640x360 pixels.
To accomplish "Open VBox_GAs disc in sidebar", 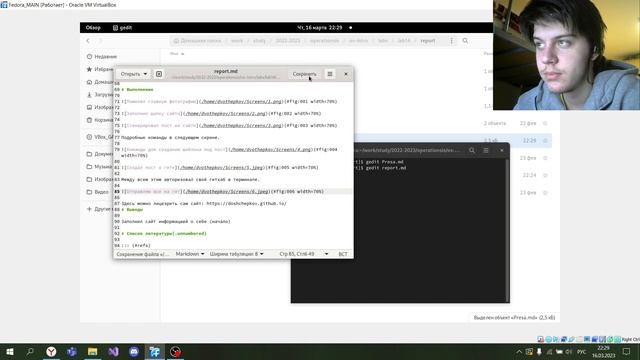I will [100, 137].
